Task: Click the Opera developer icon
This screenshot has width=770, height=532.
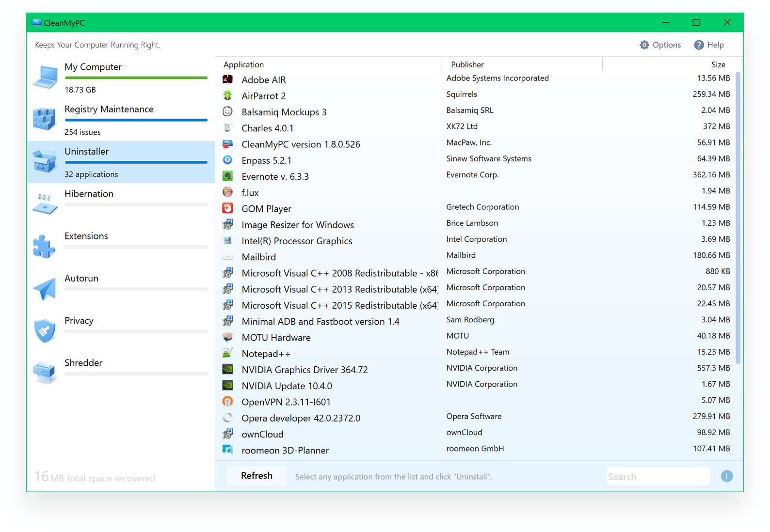Action: pyautogui.click(x=227, y=418)
